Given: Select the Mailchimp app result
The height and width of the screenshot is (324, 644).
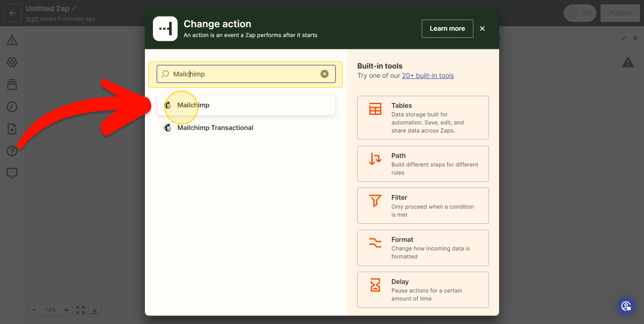Looking at the screenshot, I should coord(246,105).
